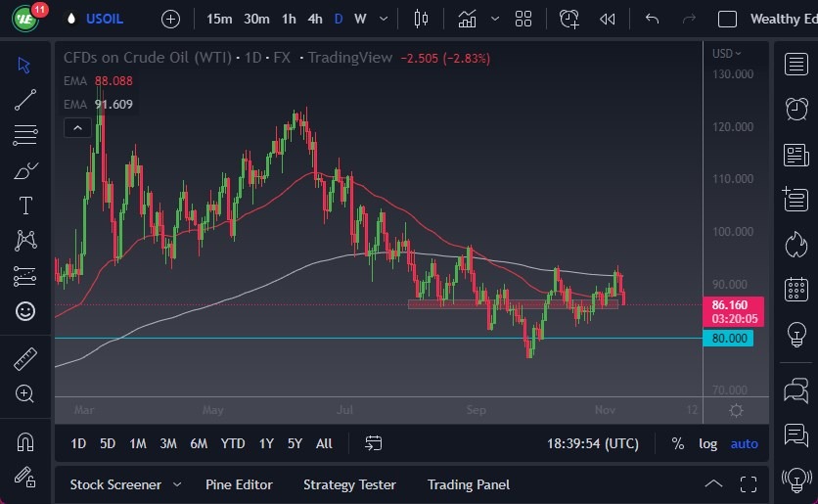Open chart settings gear icon
Image resolution: width=818 pixels, height=504 pixels.
tap(736, 410)
